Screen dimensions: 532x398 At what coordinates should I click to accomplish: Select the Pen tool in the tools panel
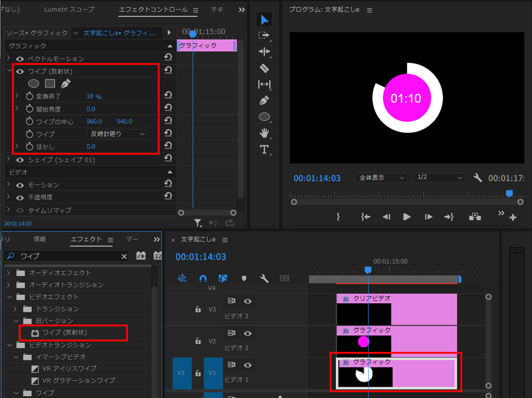[x=264, y=101]
